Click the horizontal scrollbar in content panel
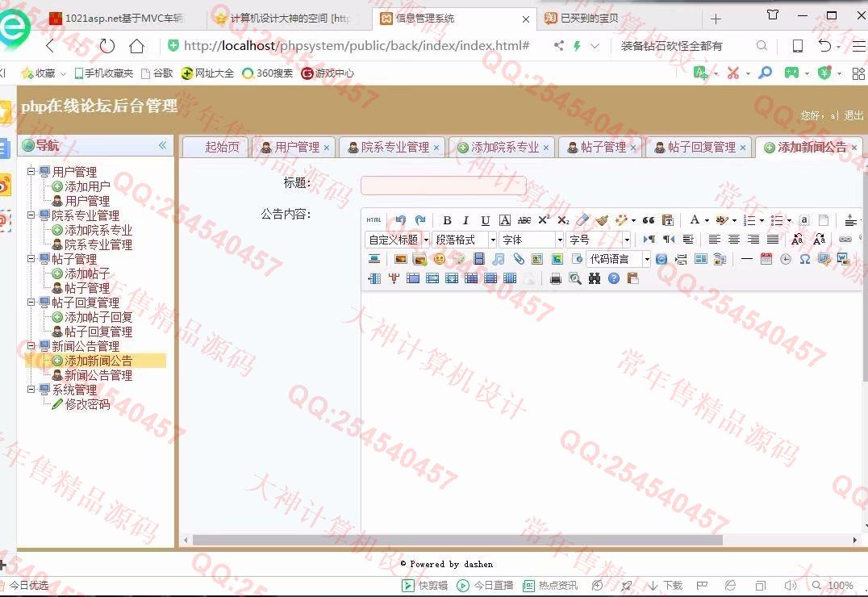The image size is (868, 597). pyautogui.click(x=457, y=540)
